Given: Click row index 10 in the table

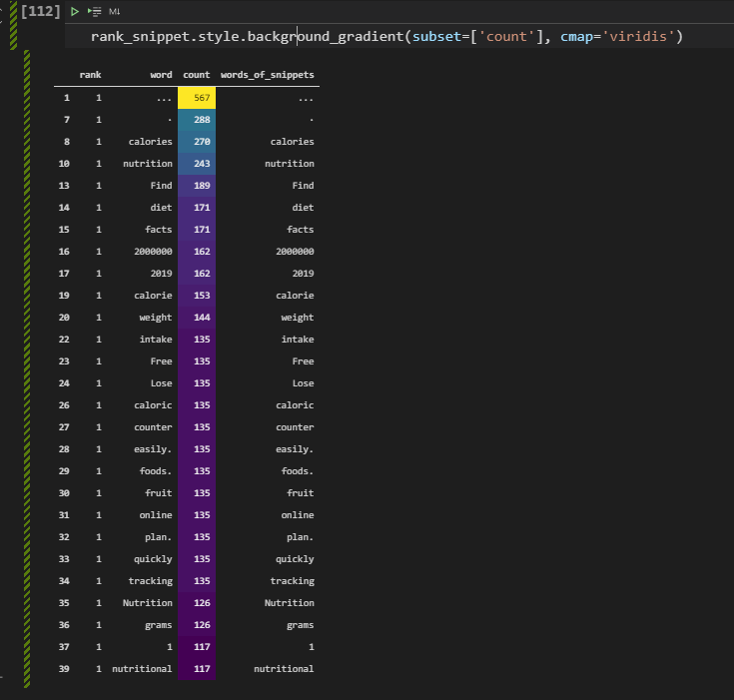Looking at the screenshot, I should [x=64, y=164].
